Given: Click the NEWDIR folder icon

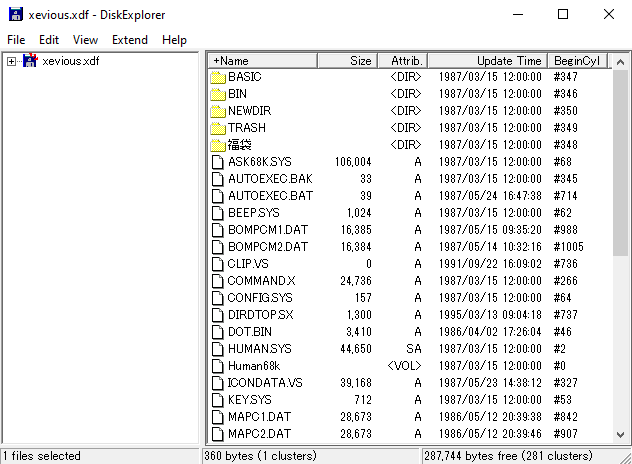Looking at the screenshot, I should click(218, 111).
